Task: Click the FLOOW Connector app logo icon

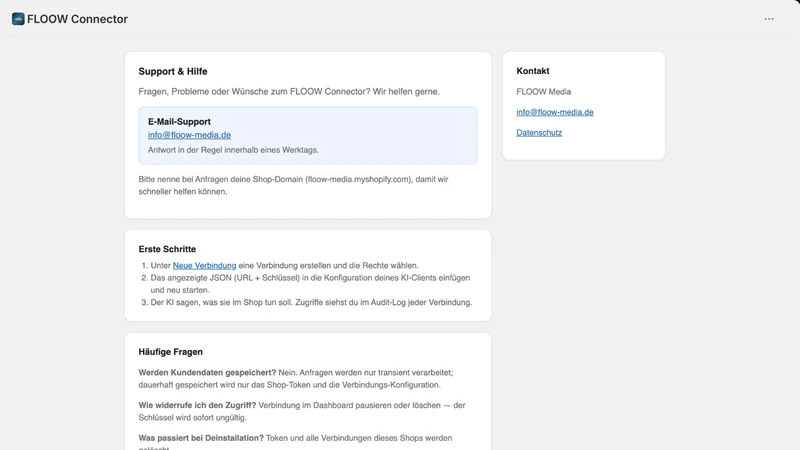Action: coord(18,19)
